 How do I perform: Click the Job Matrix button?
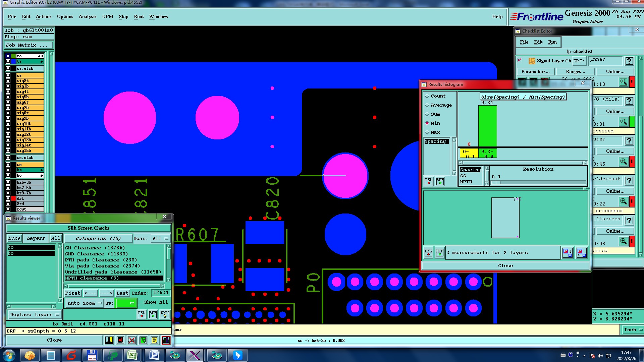[x=28, y=45]
